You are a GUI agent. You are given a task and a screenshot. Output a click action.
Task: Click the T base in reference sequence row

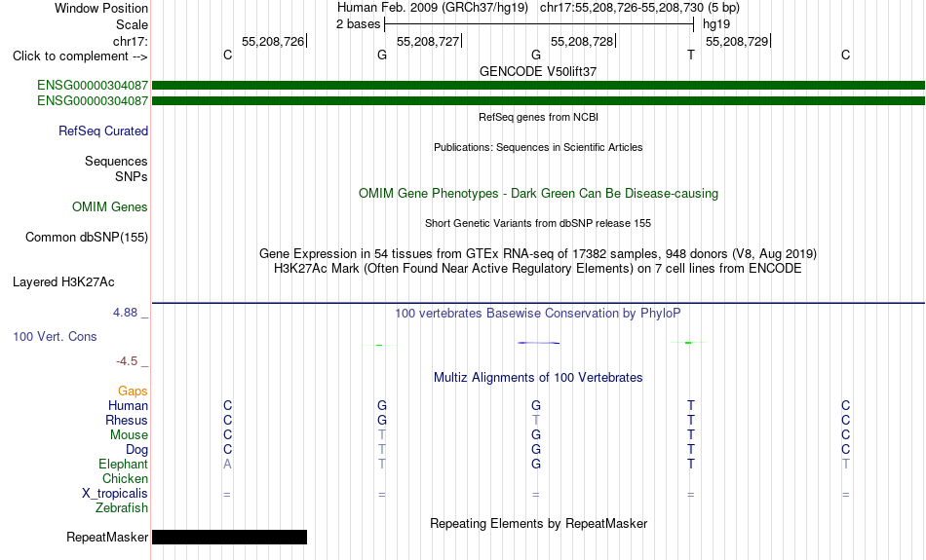691,55
